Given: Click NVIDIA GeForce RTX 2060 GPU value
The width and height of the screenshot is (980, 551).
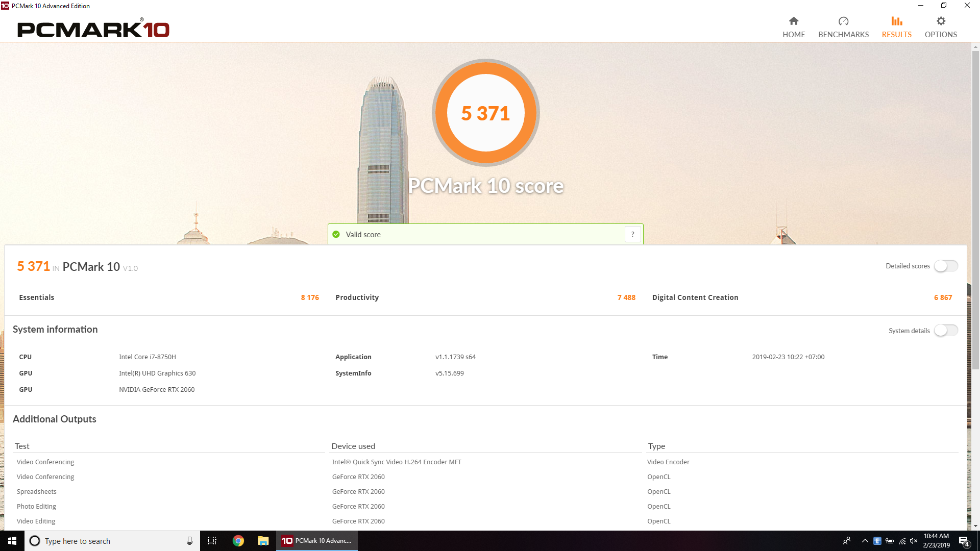Looking at the screenshot, I should point(157,390).
